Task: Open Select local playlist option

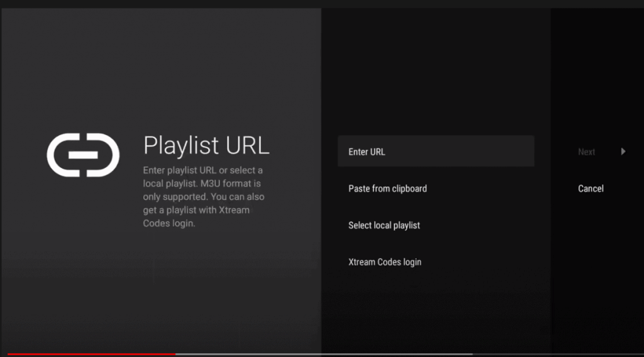Action: coord(384,225)
